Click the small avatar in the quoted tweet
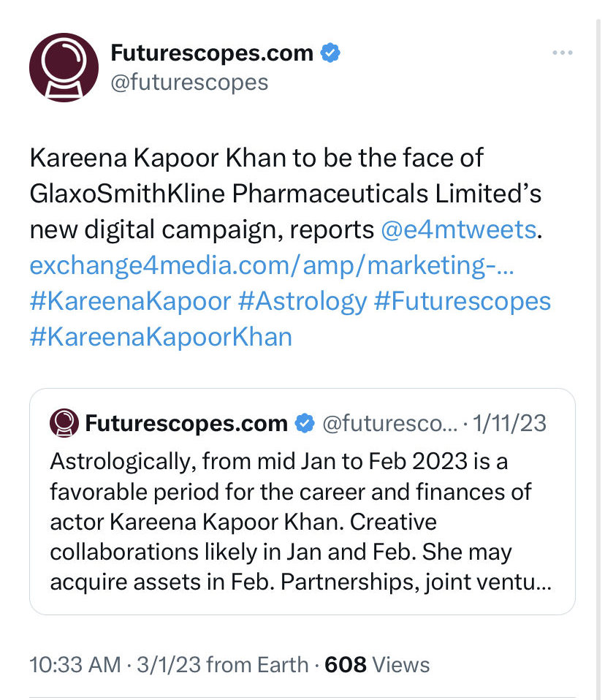This screenshot has width=605, height=700. [64, 423]
